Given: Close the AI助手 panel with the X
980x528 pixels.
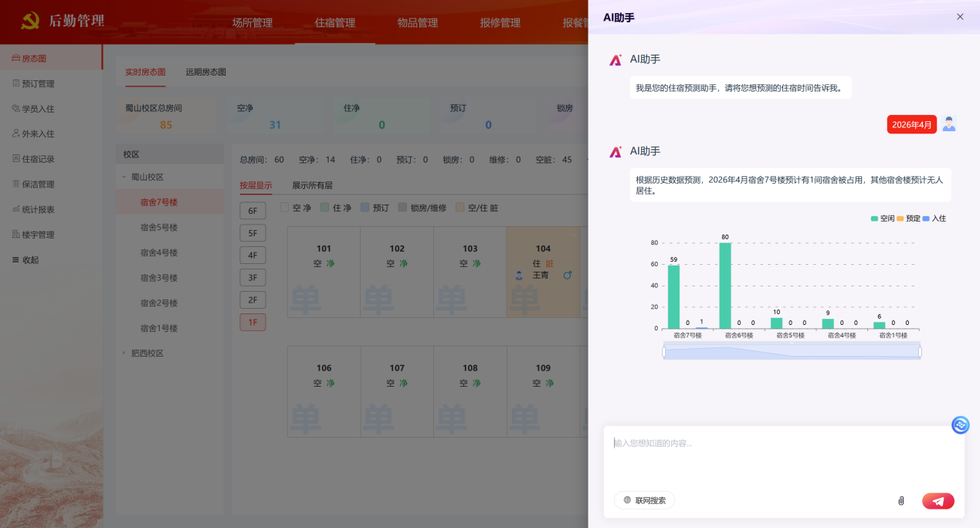Looking at the screenshot, I should coord(960,16).
